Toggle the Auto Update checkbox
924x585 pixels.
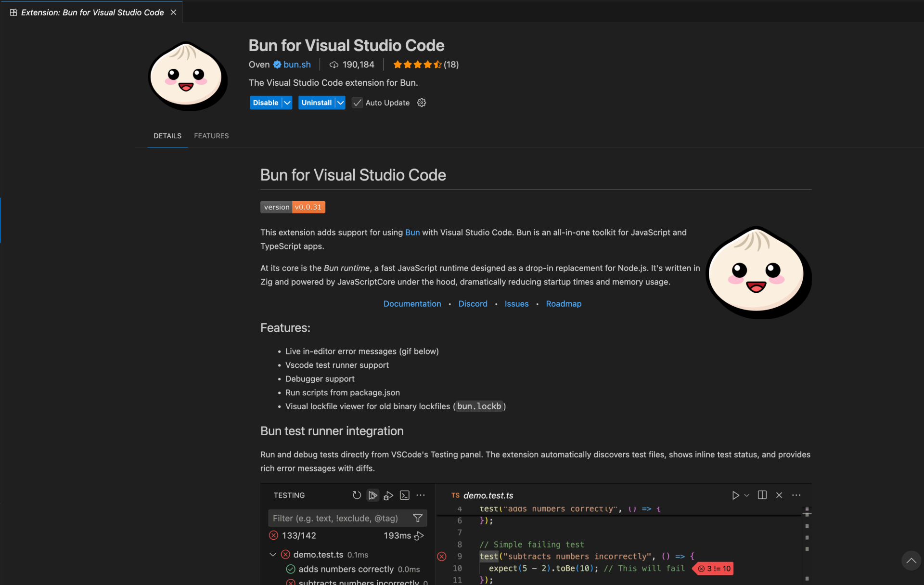(357, 103)
